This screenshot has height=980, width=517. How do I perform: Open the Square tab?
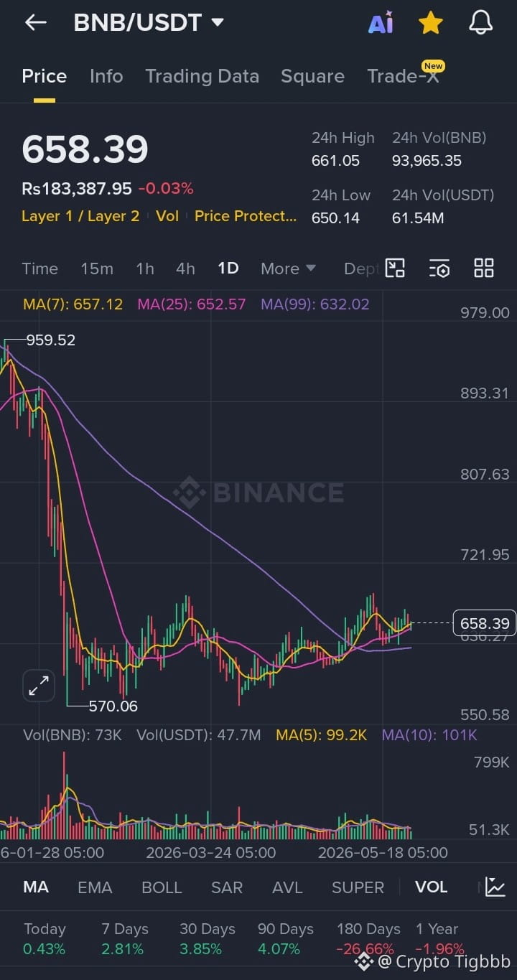pyautogui.click(x=312, y=76)
